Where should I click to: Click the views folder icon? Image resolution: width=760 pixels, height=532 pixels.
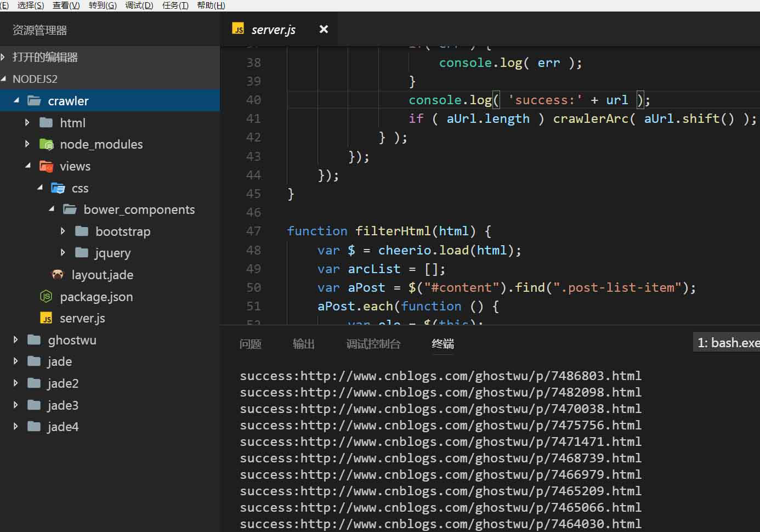tap(47, 166)
